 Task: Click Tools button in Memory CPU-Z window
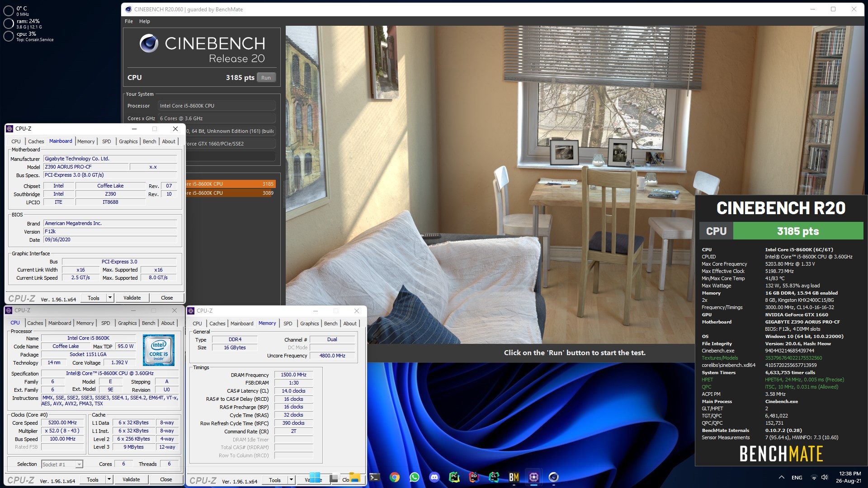[275, 480]
